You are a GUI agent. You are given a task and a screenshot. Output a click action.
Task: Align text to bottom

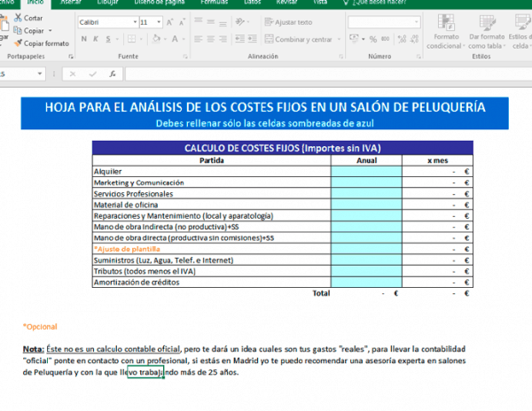(223, 23)
